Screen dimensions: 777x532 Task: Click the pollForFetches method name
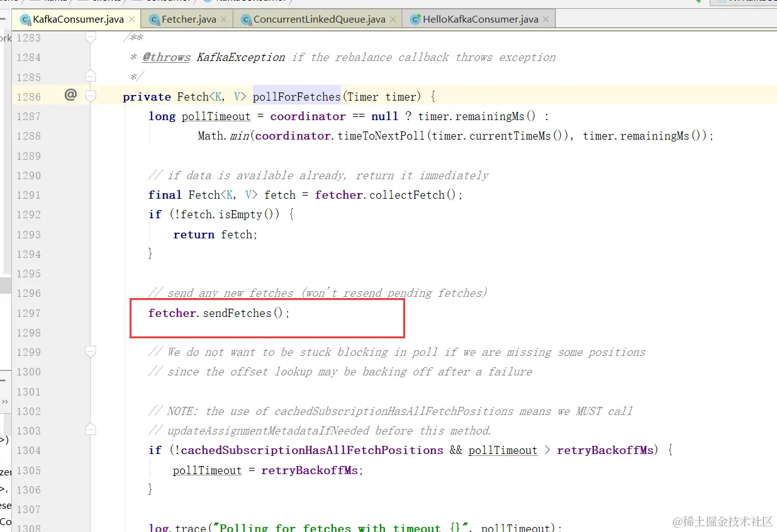tap(297, 97)
